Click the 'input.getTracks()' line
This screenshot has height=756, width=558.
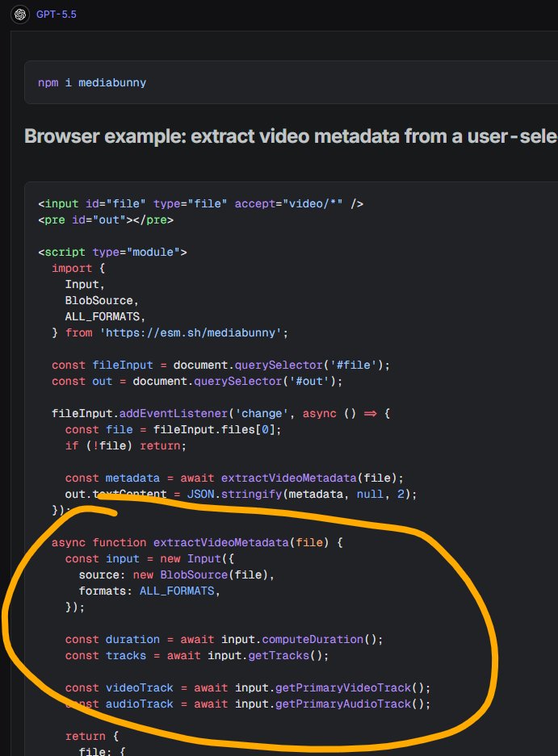(197, 656)
